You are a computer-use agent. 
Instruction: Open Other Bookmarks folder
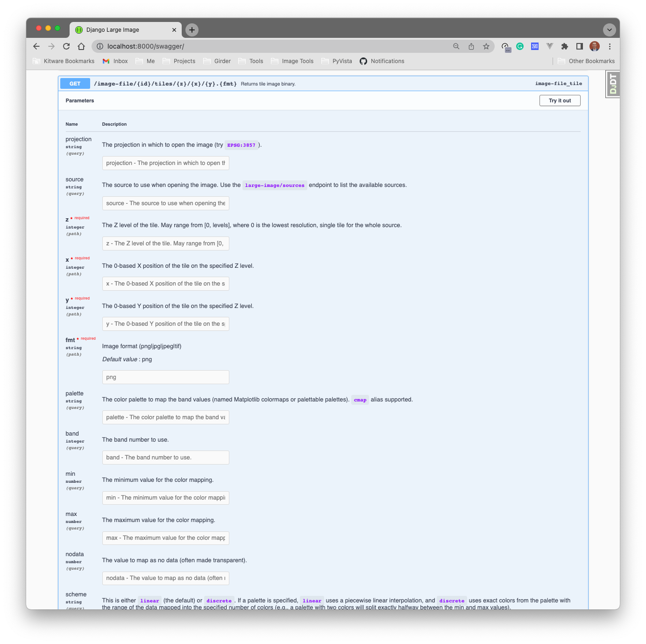(x=586, y=61)
